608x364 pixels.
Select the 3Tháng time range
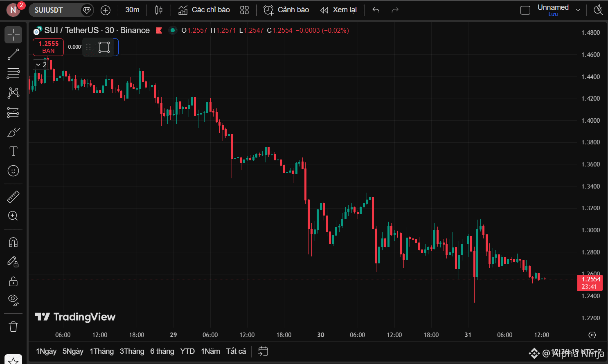click(132, 351)
